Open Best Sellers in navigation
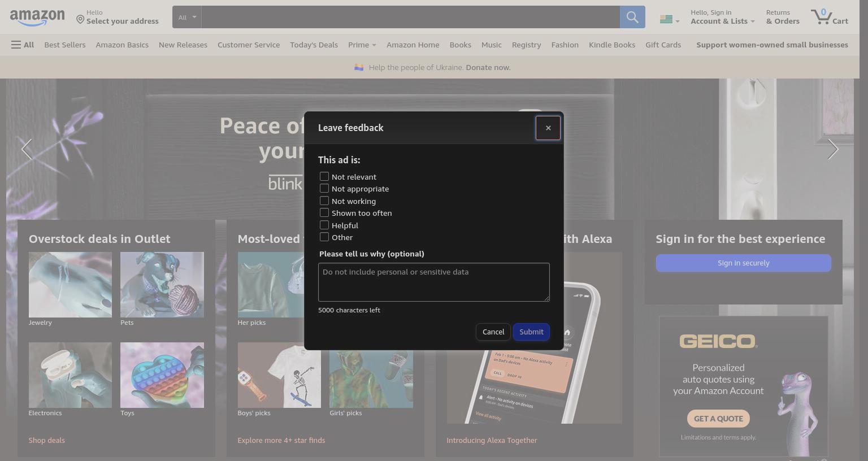The width and height of the screenshot is (868, 461). coord(65,45)
